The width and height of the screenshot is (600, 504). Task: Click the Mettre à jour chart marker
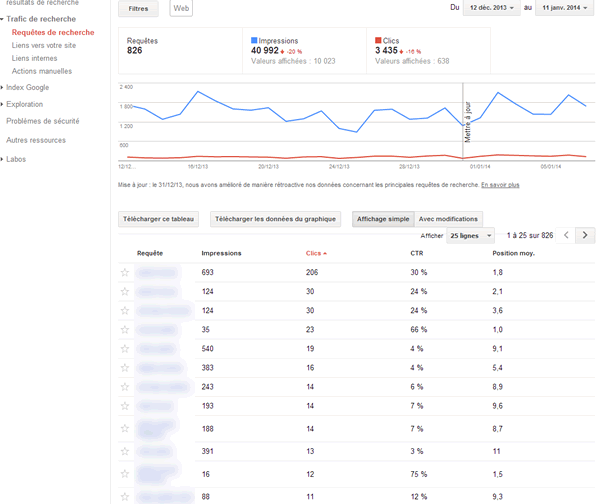468,122
